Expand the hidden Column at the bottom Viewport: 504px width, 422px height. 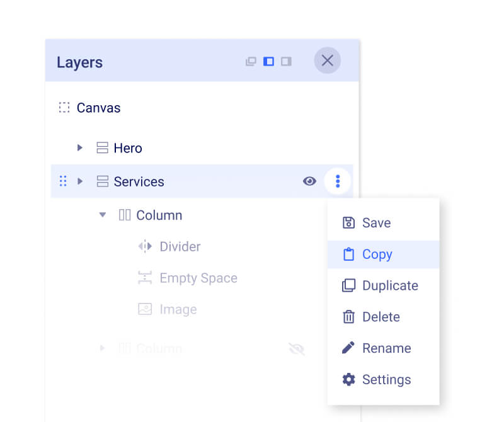point(102,348)
